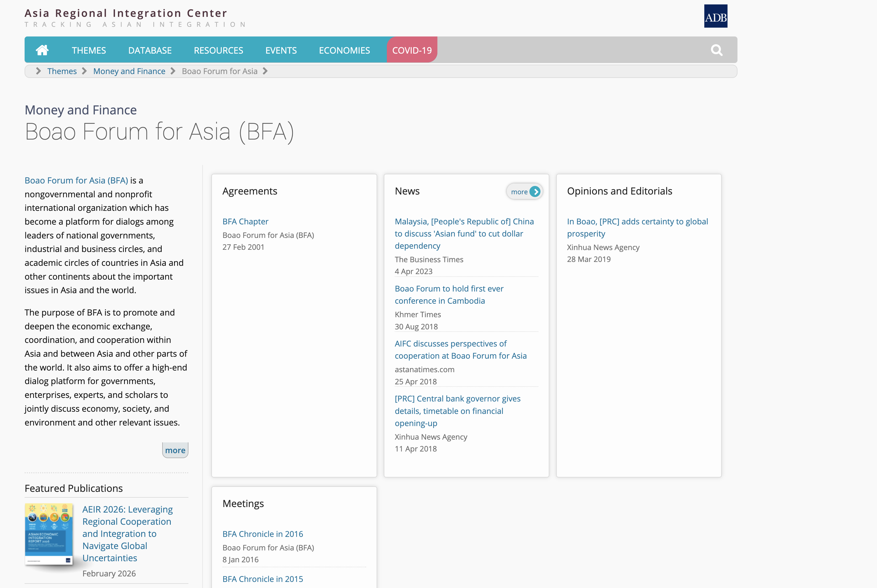Image resolution: width=877 pixels, height=588 pixels.
Task: Expand the description with the more button
Action: pos(175,450)
